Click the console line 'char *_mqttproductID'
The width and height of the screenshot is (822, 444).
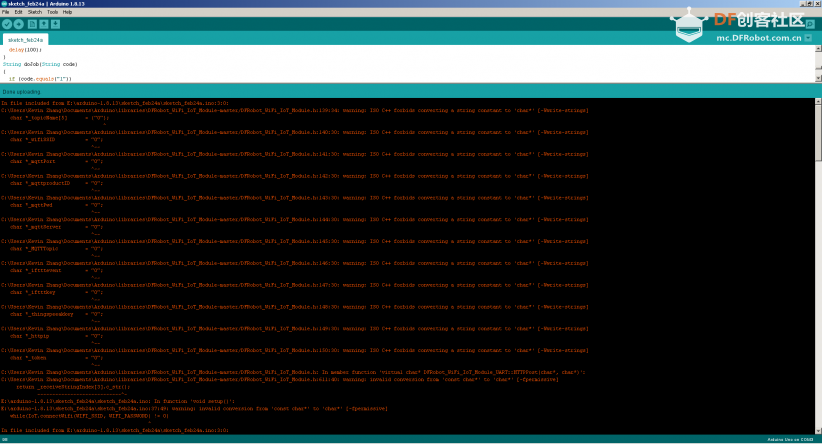pos(56,183)
